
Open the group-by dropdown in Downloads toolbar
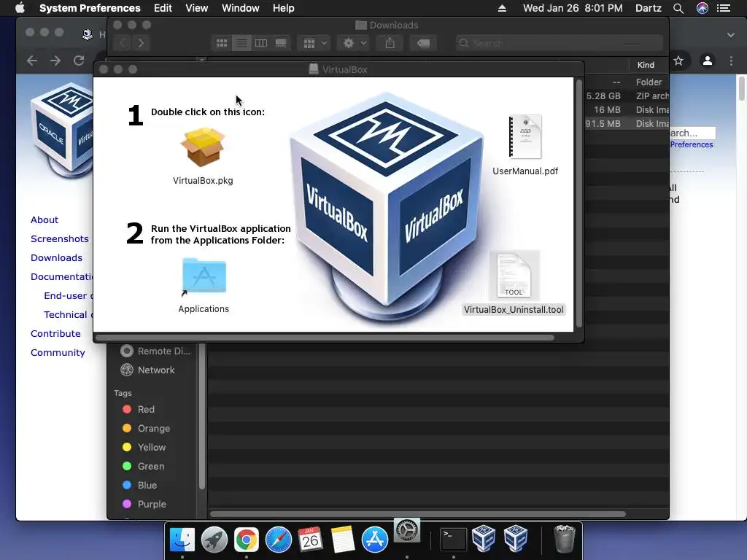pos(314,43)
